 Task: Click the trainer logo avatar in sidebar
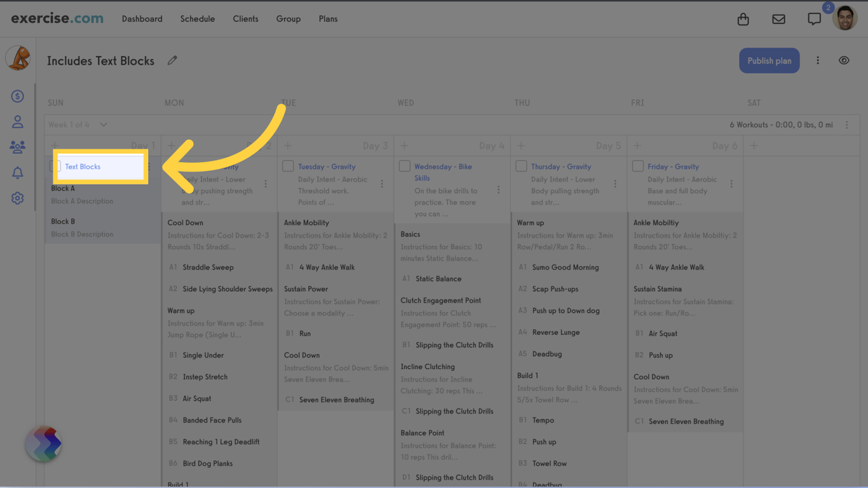point(18,58)
